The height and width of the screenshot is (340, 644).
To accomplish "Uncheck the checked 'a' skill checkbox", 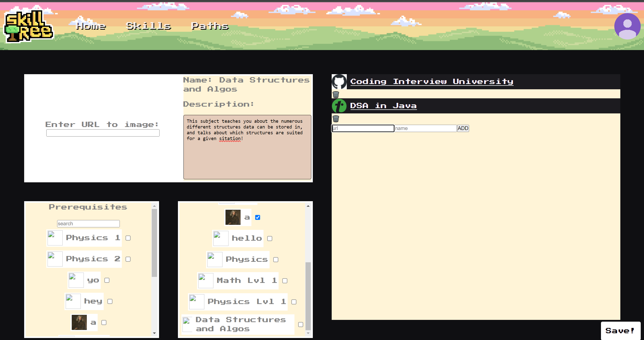I will [x=257, y=217].
